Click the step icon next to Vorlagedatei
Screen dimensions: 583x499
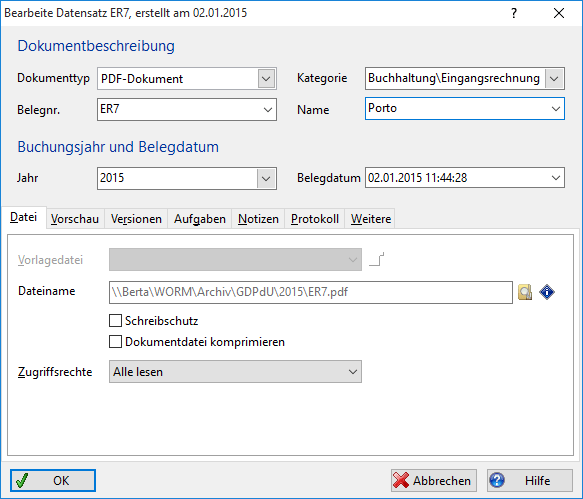click(376, 260)
